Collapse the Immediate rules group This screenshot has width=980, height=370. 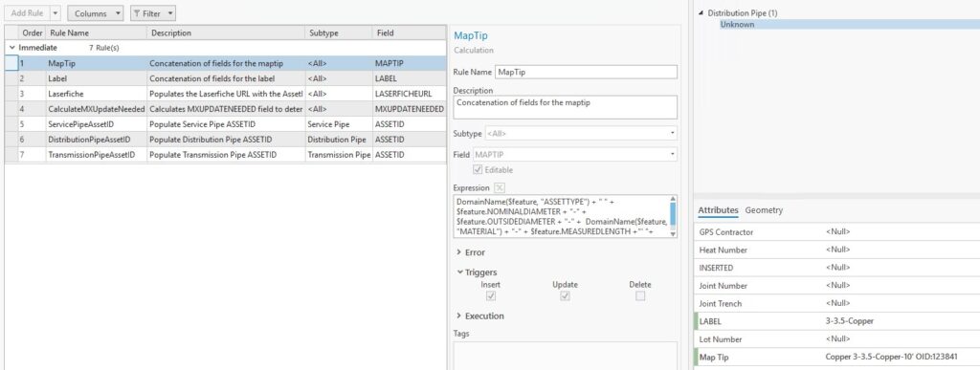[11, 48]
